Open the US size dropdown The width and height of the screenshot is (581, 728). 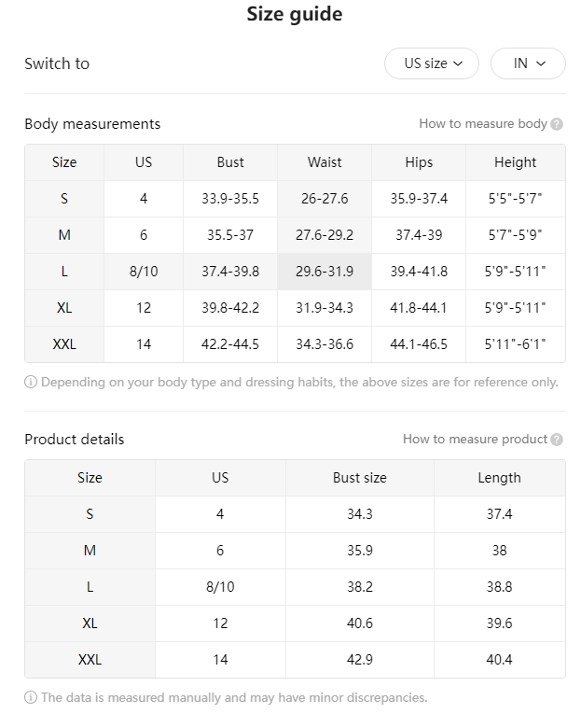pos(432,63)
